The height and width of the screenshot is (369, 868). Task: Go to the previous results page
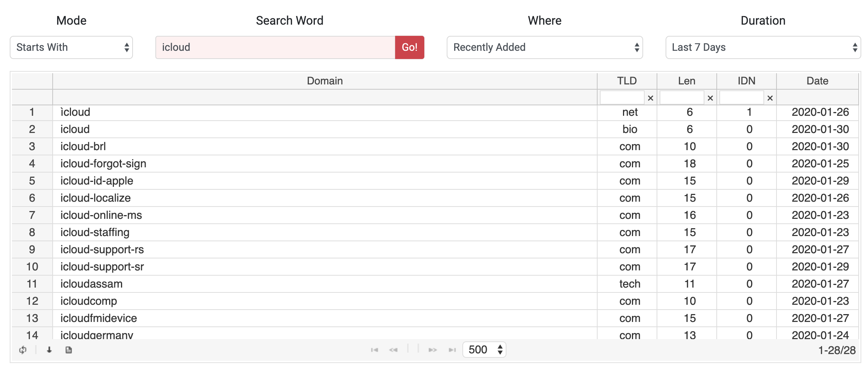tap(393, 350)
